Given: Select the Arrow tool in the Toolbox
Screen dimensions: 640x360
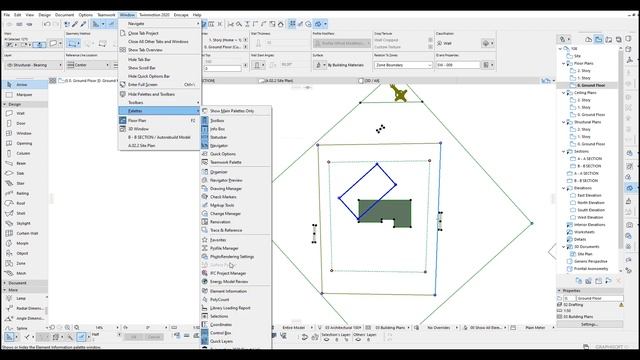Looking at the screenshot, I should tap(24, 84).
